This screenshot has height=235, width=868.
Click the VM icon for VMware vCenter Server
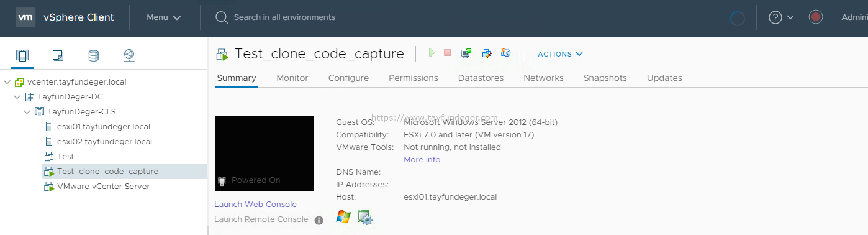coord(49,187)
